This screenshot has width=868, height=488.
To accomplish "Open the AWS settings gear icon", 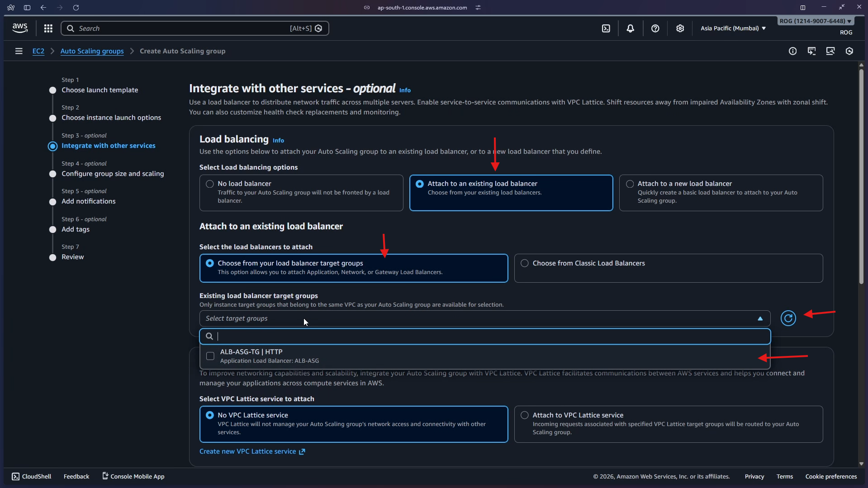I will [680, 28].
